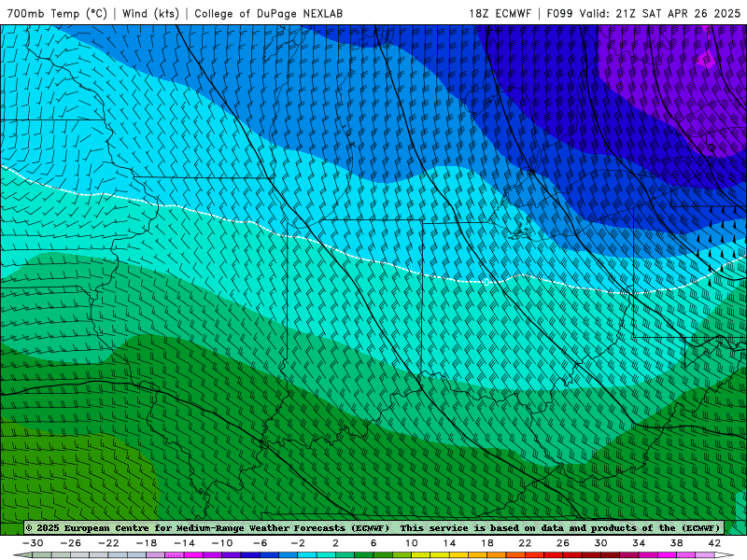Click the '−26' color scale label
The height and width of the screenshot is (560, 747).
click(x=71, y=543)
